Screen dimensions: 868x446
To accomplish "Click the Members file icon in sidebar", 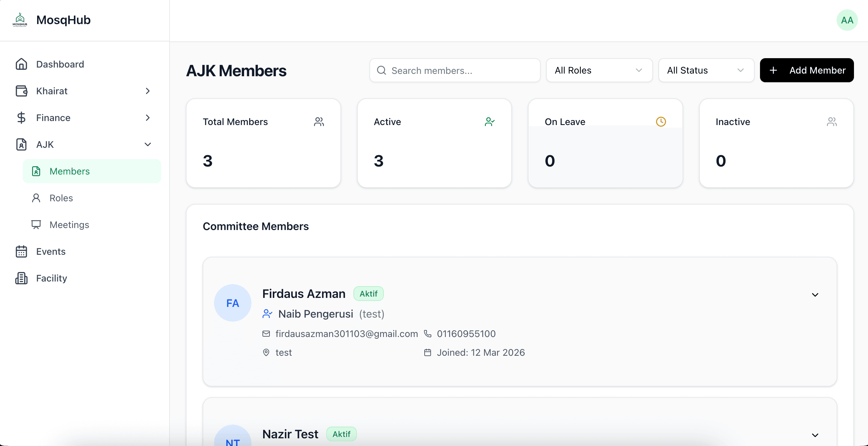I will [x=36, y=171].
